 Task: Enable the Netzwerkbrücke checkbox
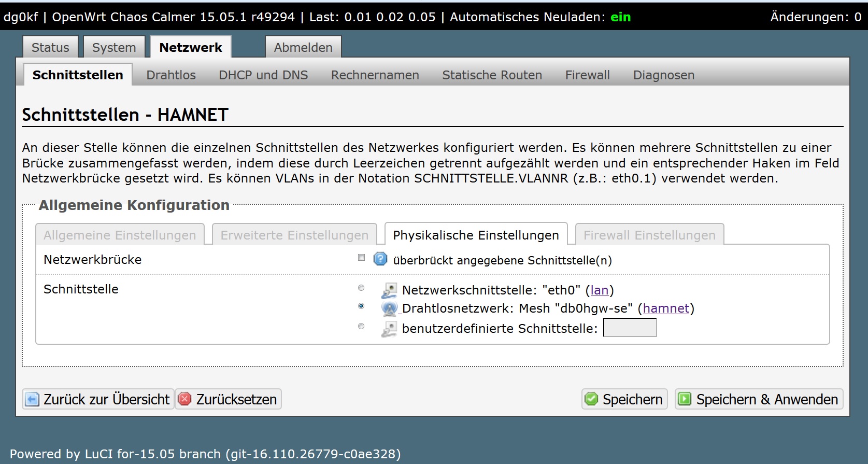click(361, 258)
